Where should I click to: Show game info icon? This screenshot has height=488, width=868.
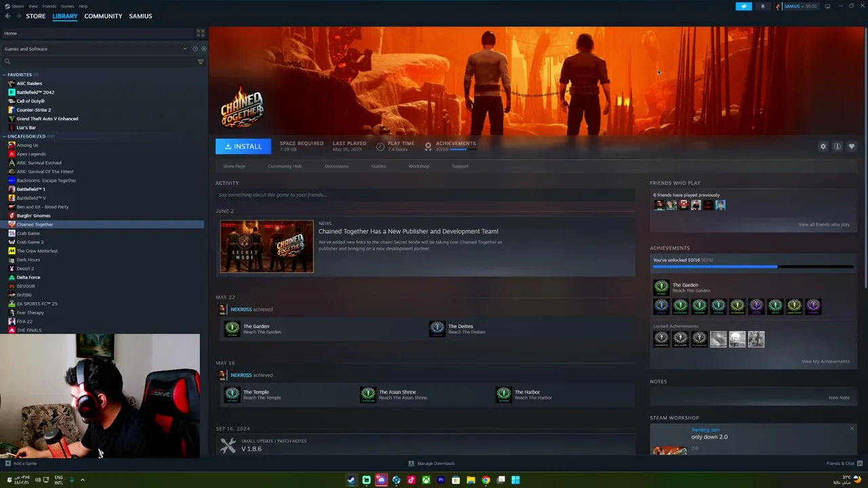(x=837, y=146)
